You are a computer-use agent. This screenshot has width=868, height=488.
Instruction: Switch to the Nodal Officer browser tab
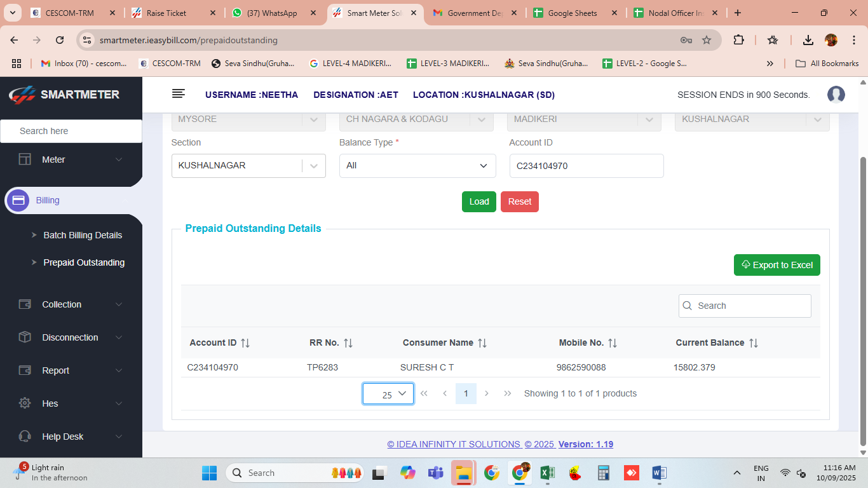675,13
